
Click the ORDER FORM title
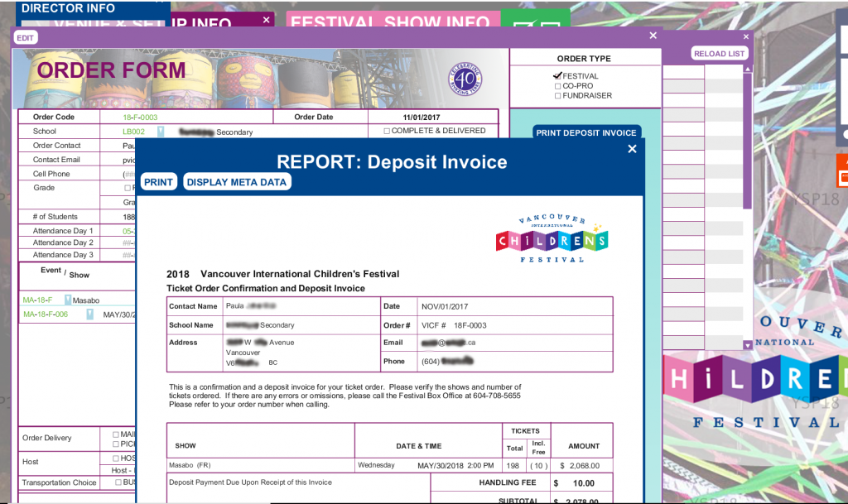[111, 70]
